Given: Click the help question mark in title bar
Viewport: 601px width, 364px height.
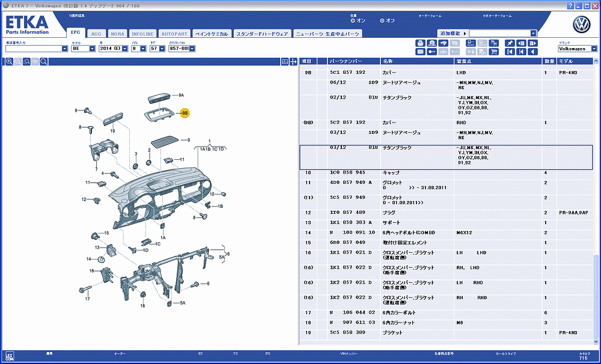Looking at the screenshot, I should pyautogui.click(x=571, y=6).
